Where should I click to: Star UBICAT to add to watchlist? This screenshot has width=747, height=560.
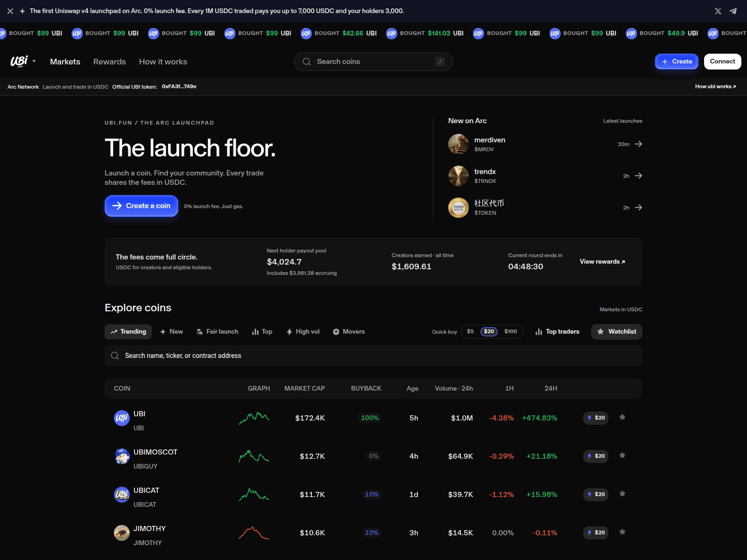click(622, 494)
